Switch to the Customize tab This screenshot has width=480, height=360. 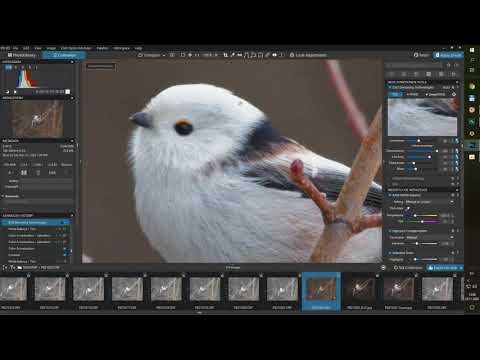(64, 55)
